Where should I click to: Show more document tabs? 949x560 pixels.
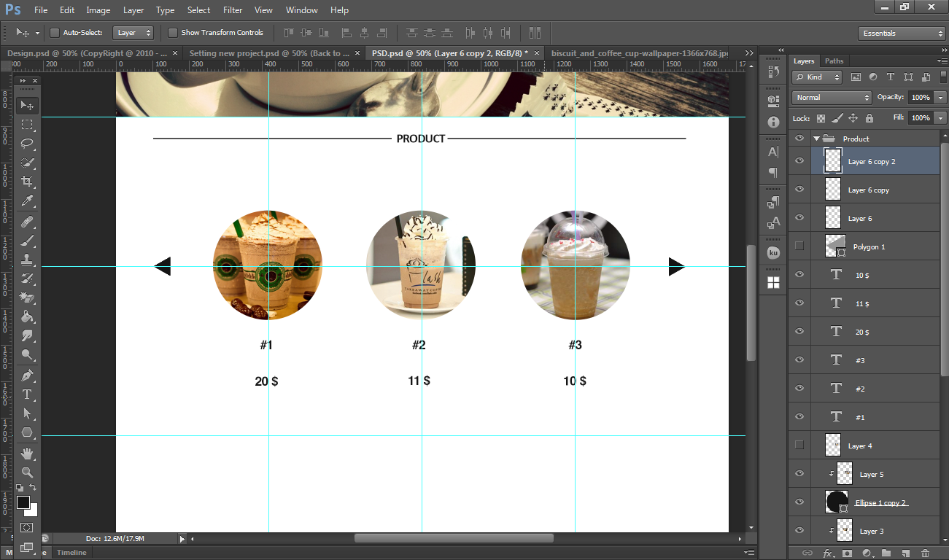pyautogui.click(x=748, y=53)
